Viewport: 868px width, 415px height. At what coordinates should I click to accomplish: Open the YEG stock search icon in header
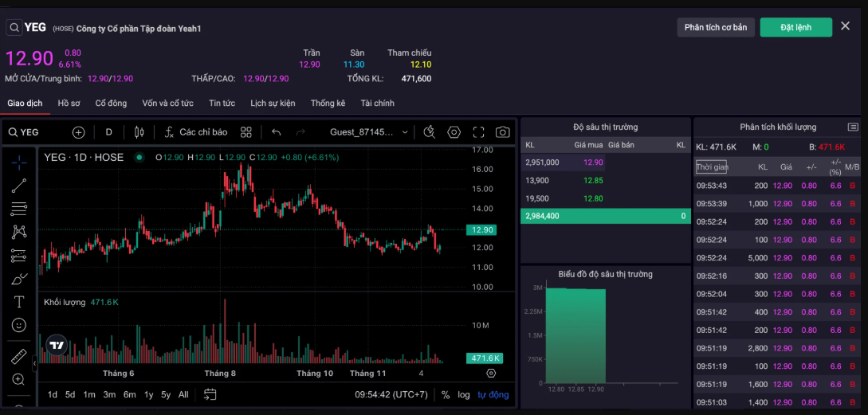14,27
